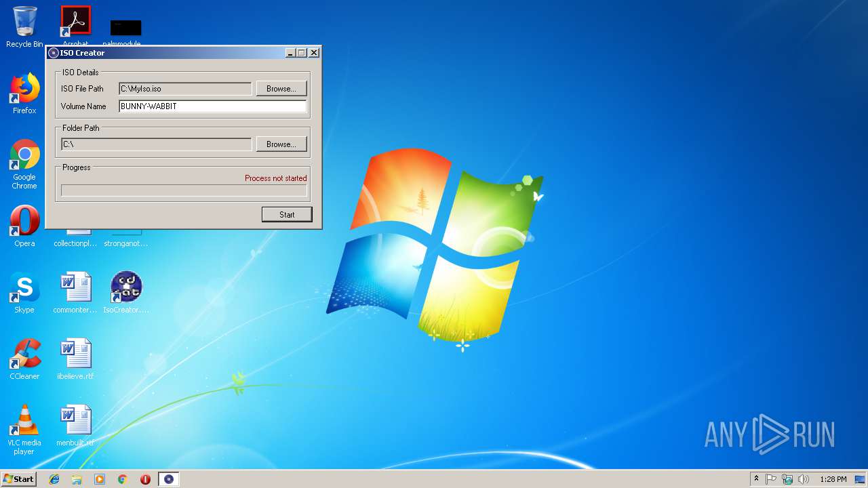Browse for the Folder Path

point(281,144)
